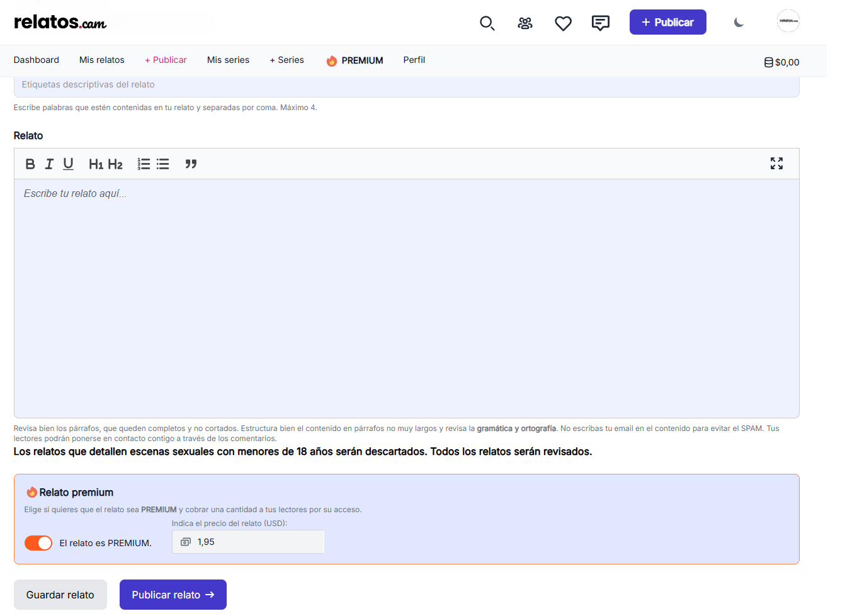
Task: Open the community users icon
Action: (x=525, y=23)
